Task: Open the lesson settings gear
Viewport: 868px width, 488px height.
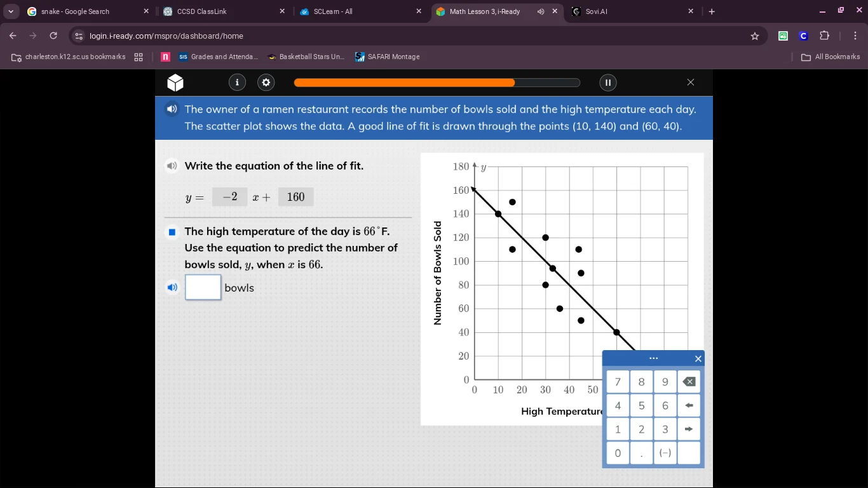Action: pyautogui.click(x=266, y=83)
